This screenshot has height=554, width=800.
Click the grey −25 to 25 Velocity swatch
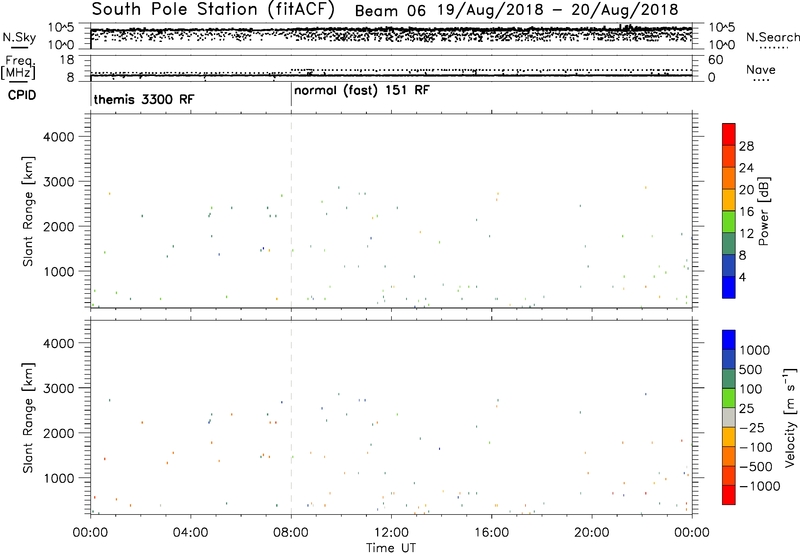click(729, 418)
